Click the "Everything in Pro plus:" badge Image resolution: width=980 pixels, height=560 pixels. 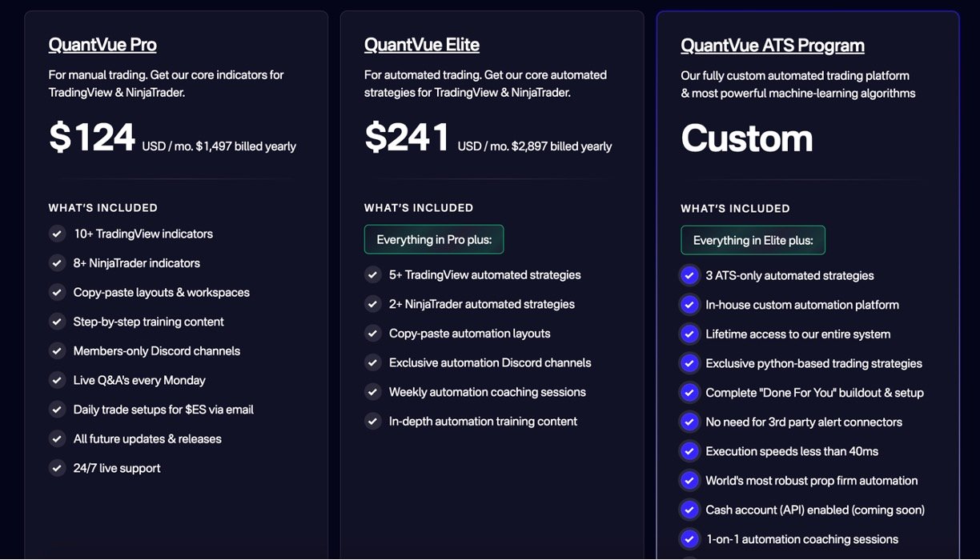pos(434,239)
